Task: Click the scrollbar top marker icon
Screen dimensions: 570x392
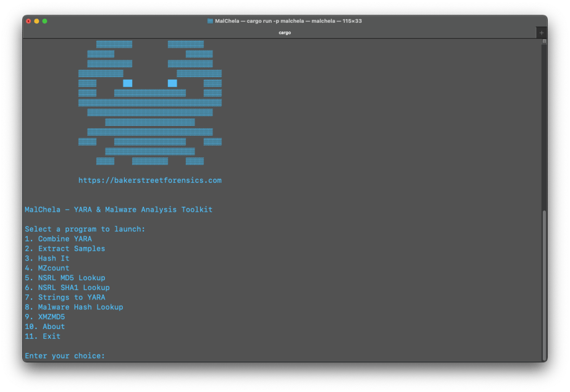Action: (x=544, y=41)
